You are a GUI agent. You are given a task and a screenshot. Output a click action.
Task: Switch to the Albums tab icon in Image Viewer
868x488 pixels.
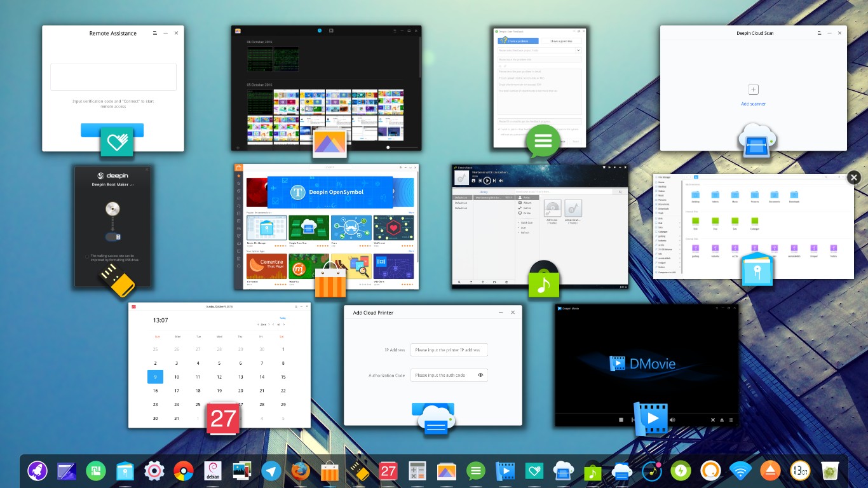331,30
